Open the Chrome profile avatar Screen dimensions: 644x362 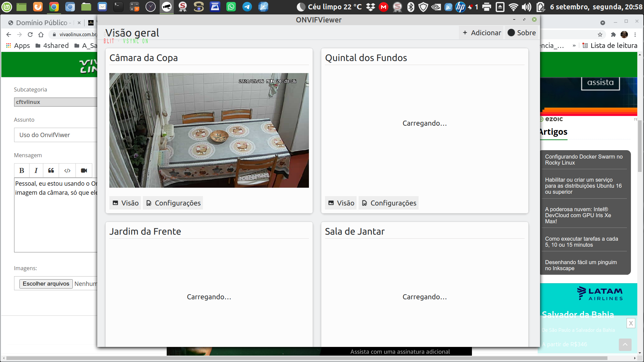[624, 35]
